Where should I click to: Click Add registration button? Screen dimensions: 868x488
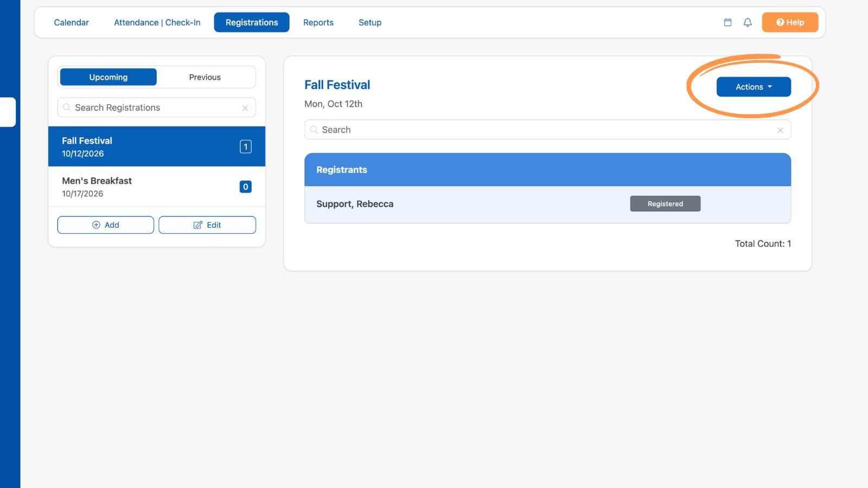[106, 225]
